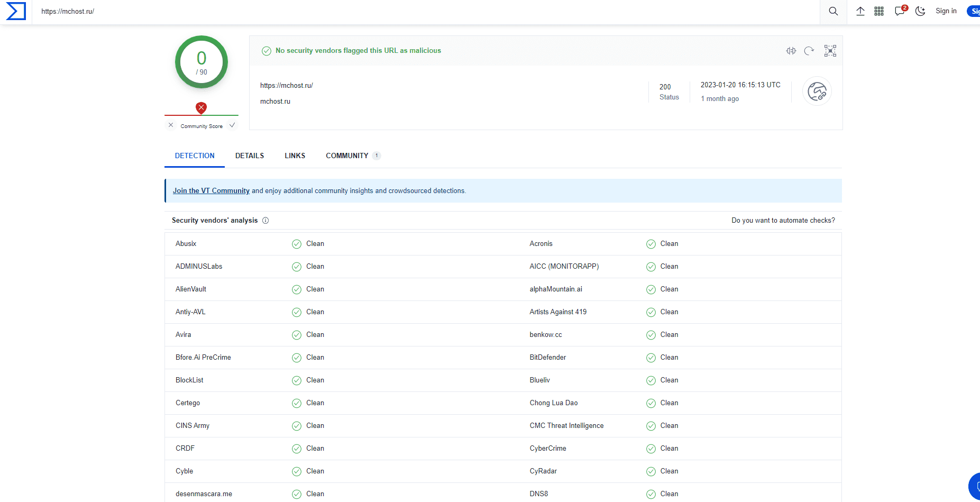Switch to the DETAILS tab

[250, 156]
